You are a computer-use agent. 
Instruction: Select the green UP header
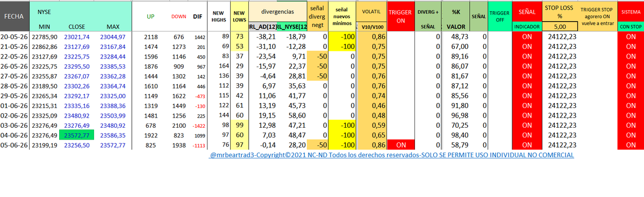(x=151, y=17)
